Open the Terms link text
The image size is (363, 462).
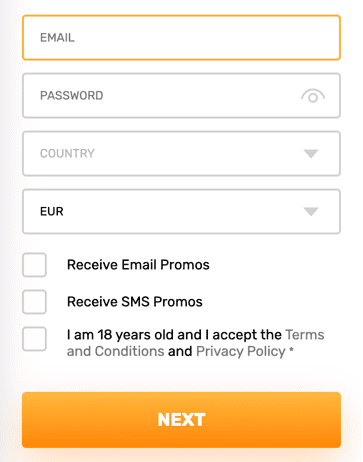[x=305, y=335]
